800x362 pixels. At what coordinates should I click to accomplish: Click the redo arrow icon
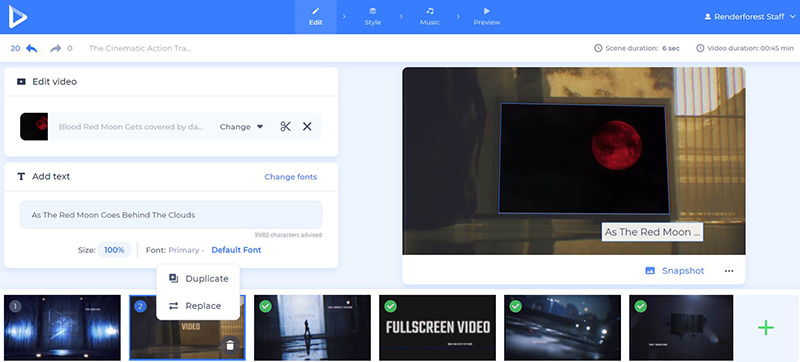coord(55,48)
